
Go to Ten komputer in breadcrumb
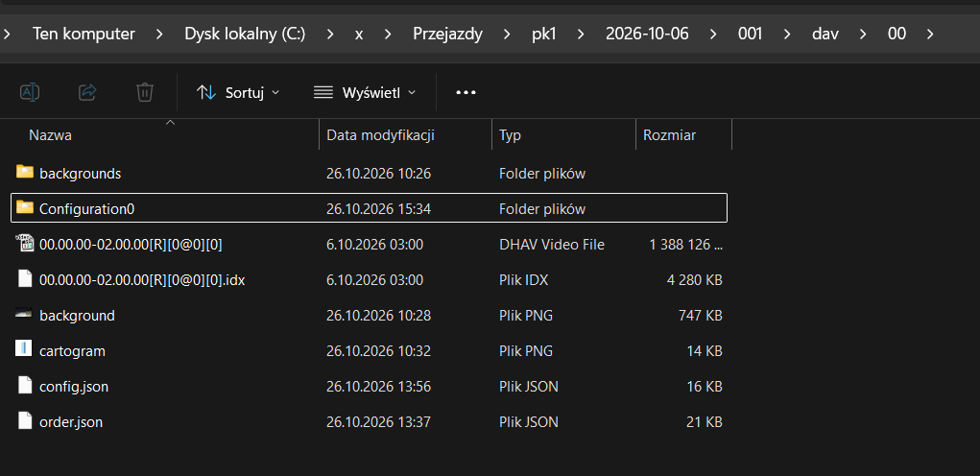click(84, 34)
